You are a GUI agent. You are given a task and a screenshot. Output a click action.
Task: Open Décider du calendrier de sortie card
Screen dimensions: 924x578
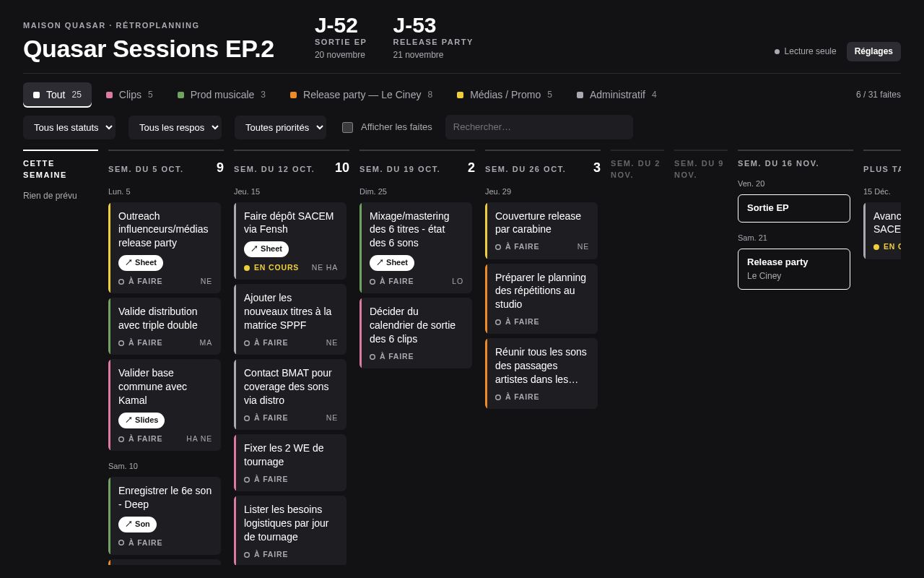(x=416, y=333)
